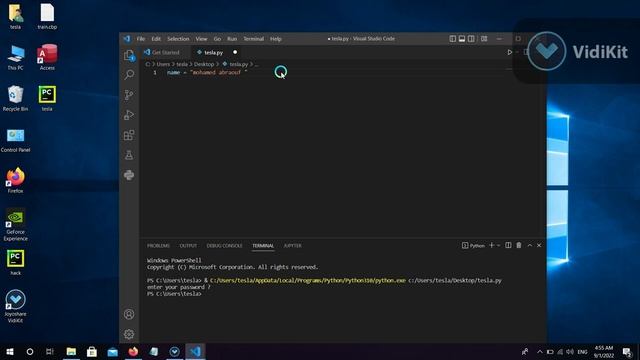Open the Windows Start menu
640x360 pixels.
(x=10, y=351)
